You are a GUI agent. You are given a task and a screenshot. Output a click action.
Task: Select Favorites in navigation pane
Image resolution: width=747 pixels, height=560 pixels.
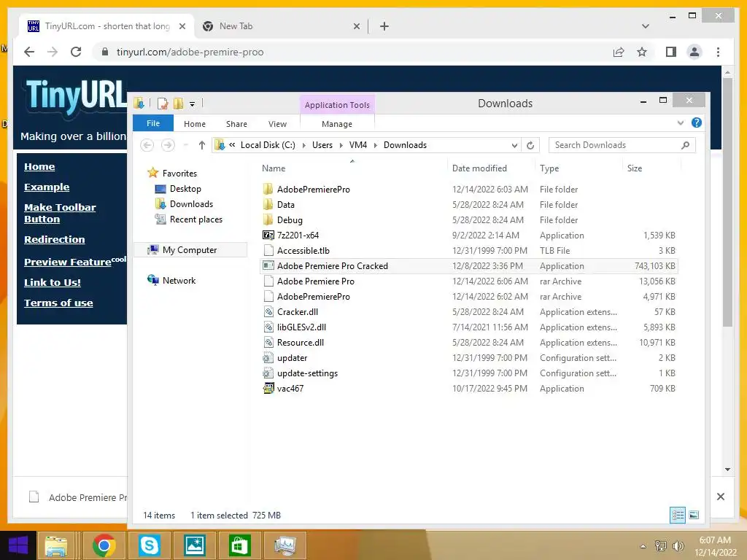pyautogui.click(x=179, y=174)
